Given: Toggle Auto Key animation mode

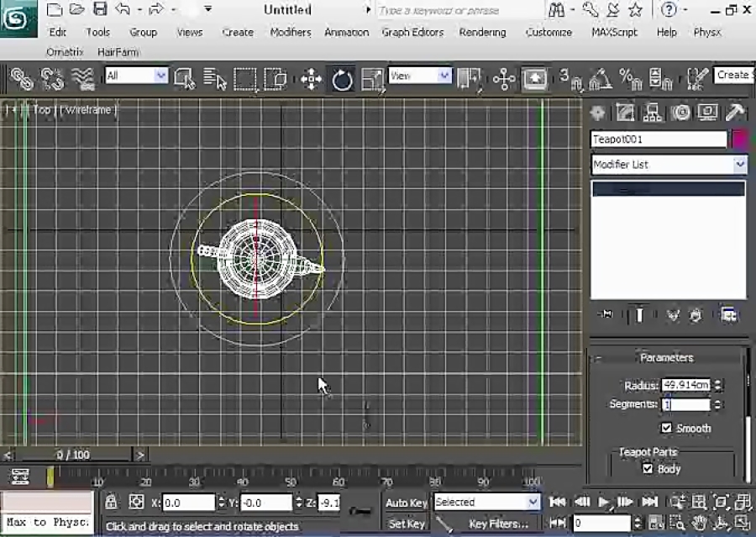Looking at the screenshot, I should click(406, 503).
